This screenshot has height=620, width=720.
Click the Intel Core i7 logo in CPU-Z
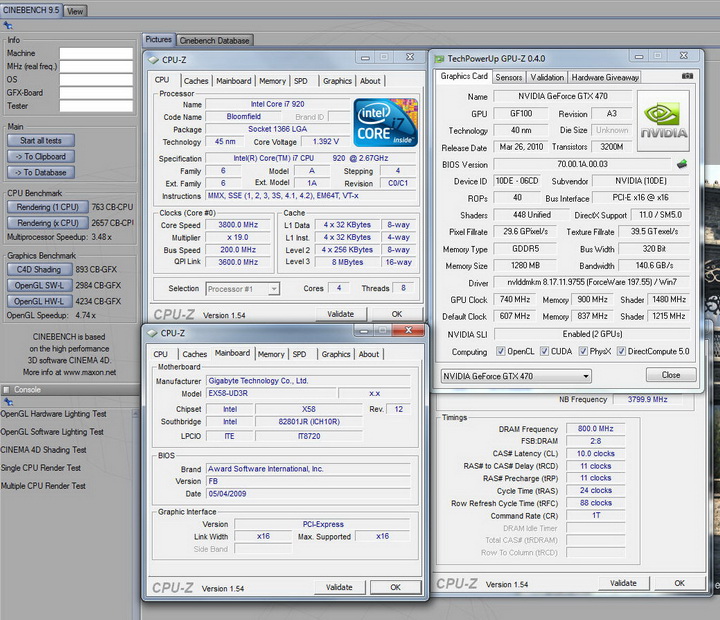click(x=385, y=123)
